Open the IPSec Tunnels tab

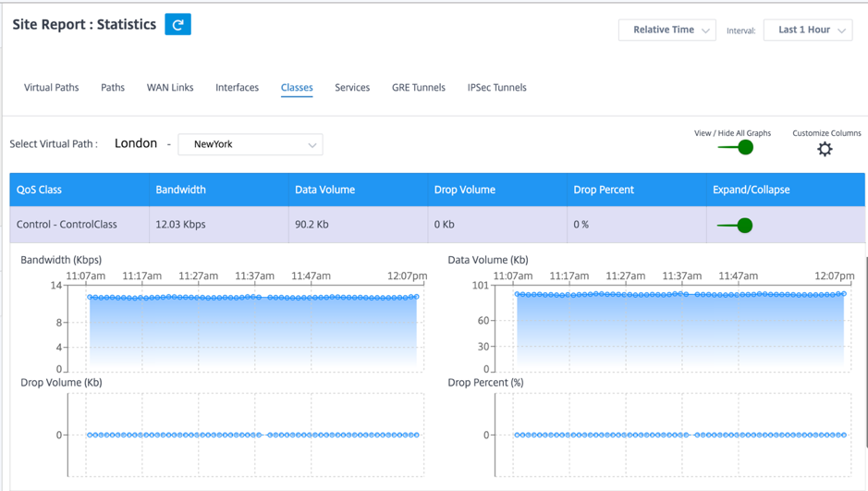tap(496, 88)
